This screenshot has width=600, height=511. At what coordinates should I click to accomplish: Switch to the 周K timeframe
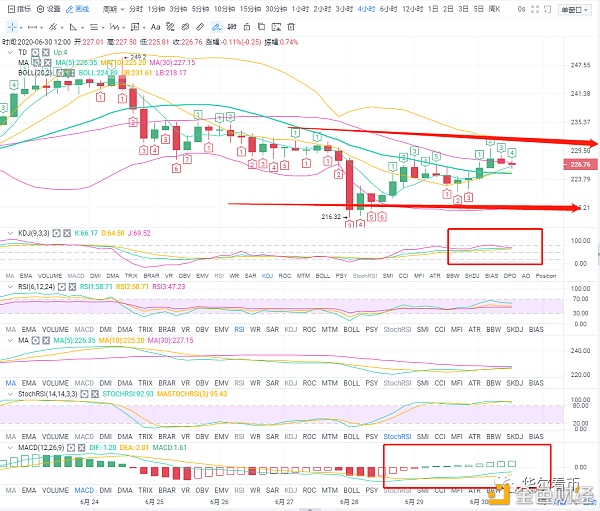tap(494, 9)
